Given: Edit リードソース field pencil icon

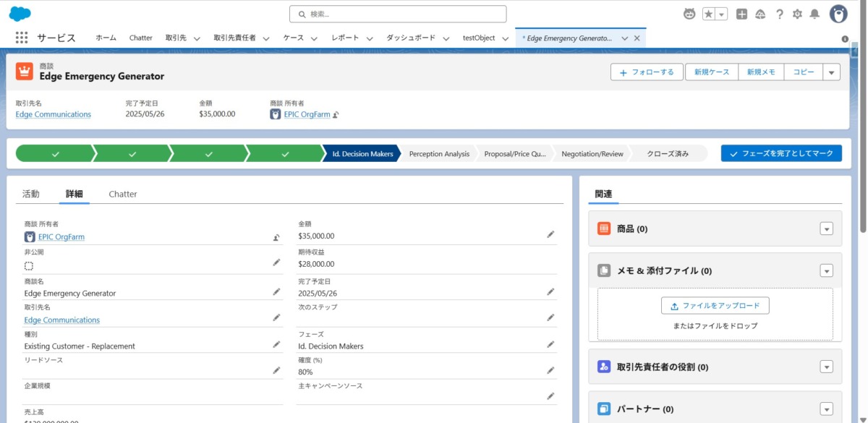Looking at the screenshot, I should 276,370.
